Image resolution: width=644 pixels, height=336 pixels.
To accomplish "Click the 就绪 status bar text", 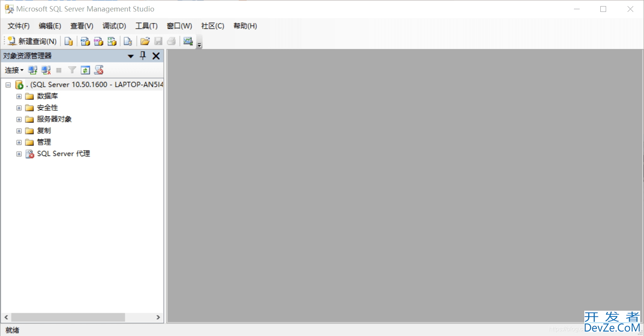I will pos(12,330).
